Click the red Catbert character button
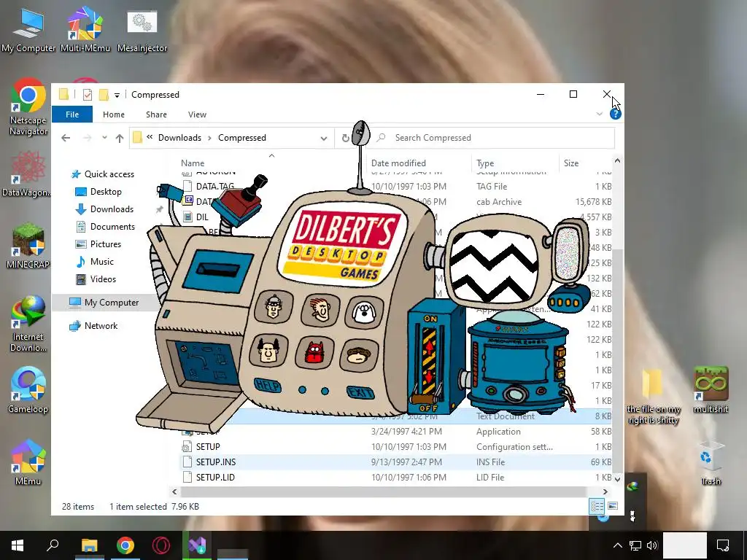This screenshot has width=747, height=560. [x=314, y=353]
